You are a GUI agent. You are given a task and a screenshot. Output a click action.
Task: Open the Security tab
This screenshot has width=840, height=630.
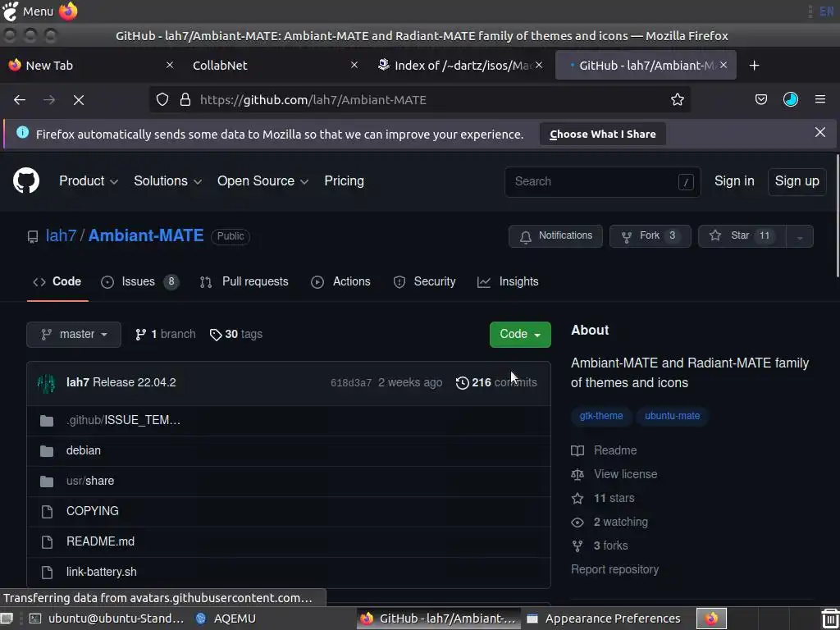point(424,282)
